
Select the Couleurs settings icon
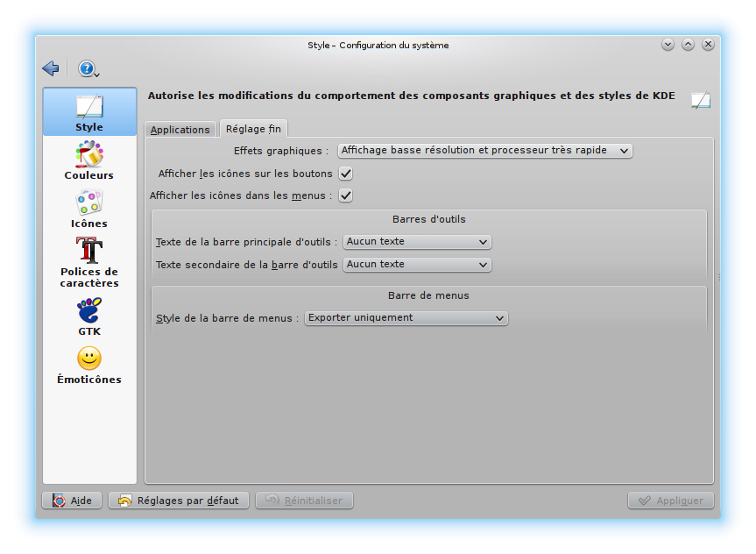89,161
